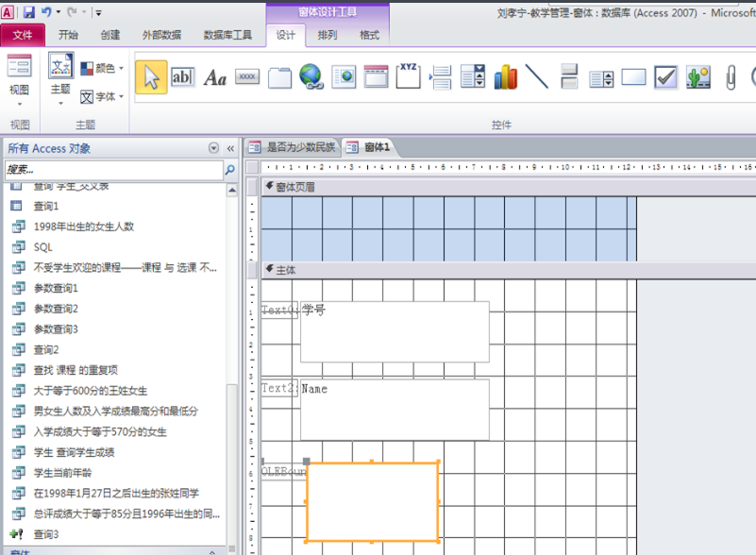756x555 pixels.
Task: Switch to the 格式 ribbon tab
Action: point(369,35)
